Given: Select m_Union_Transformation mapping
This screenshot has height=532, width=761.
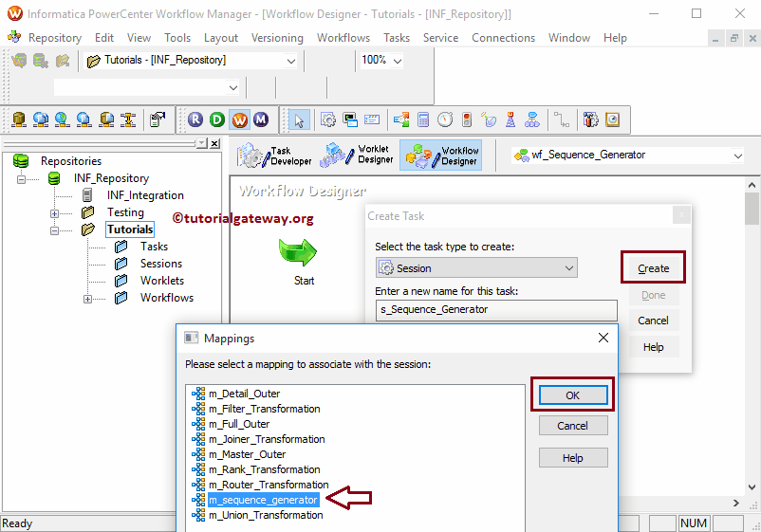Looking at the screenshot, I should point(266,515).
